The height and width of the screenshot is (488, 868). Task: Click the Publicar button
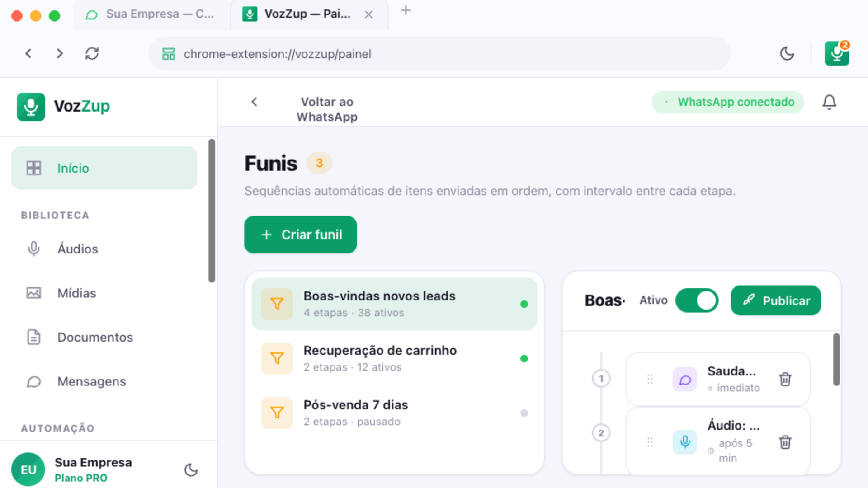coord(776,300)
